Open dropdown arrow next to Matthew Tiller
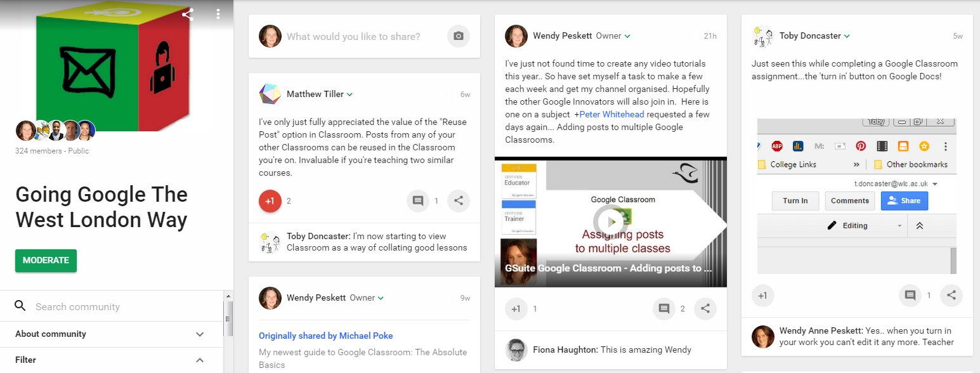Image resolution: width=980 pixels, height=373 pixels. click(350, 95)
